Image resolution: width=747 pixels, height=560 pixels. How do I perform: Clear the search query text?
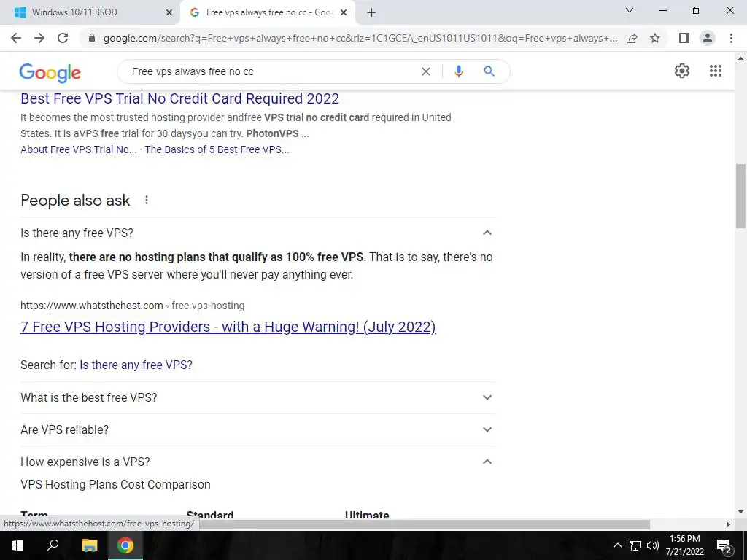click(x=426, y=71)
